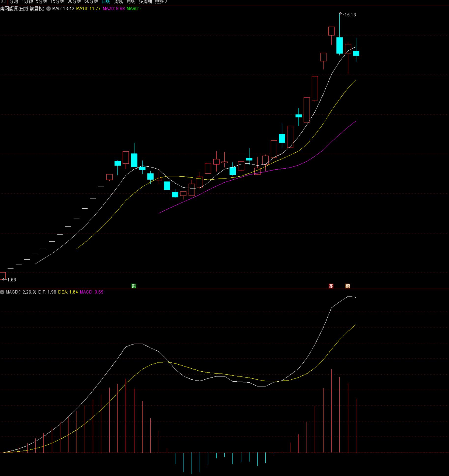
Task: Click the 南网能源(日线.前复权) chart title
Action: click(22, 9)
